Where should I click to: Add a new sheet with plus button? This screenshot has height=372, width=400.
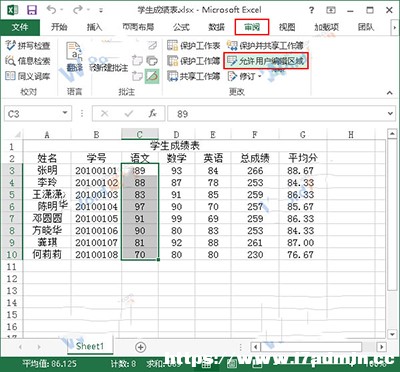pyautogui.click(x=141, y=347)
